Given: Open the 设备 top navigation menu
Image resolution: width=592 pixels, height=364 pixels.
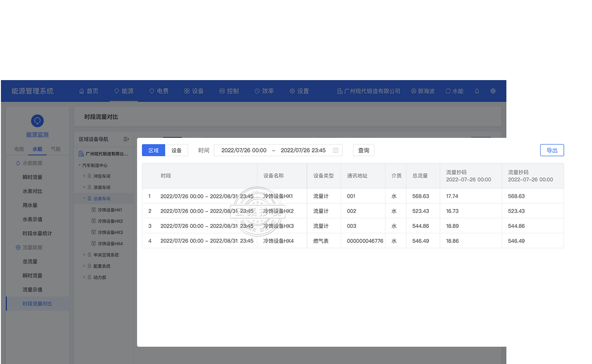Looking at the screenshot, I should tap(194, 91).
